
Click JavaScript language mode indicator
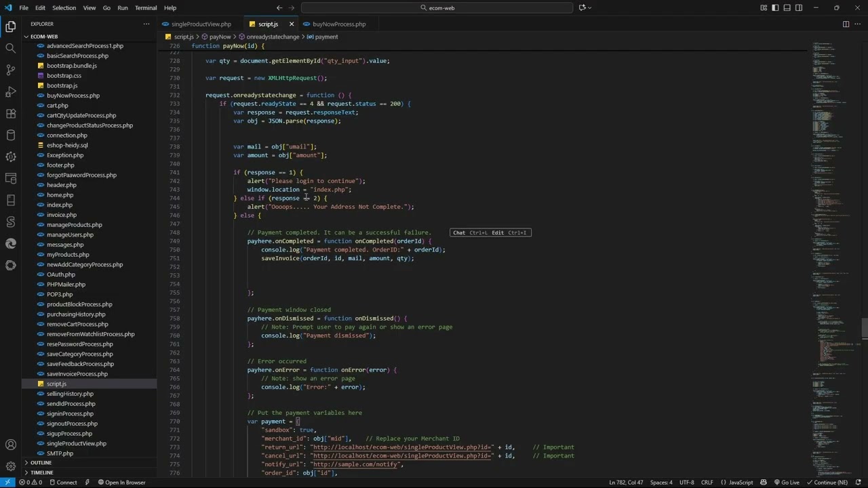coord(736,483)
